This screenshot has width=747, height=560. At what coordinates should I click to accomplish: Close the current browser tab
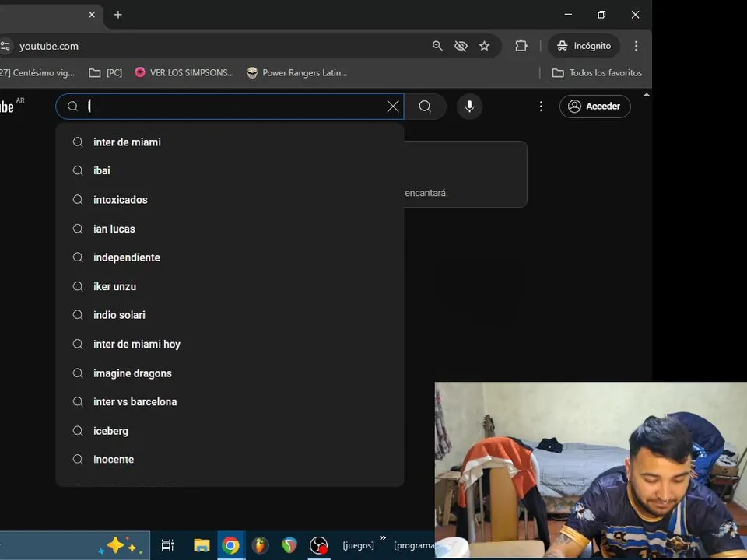tap(92, 15)
